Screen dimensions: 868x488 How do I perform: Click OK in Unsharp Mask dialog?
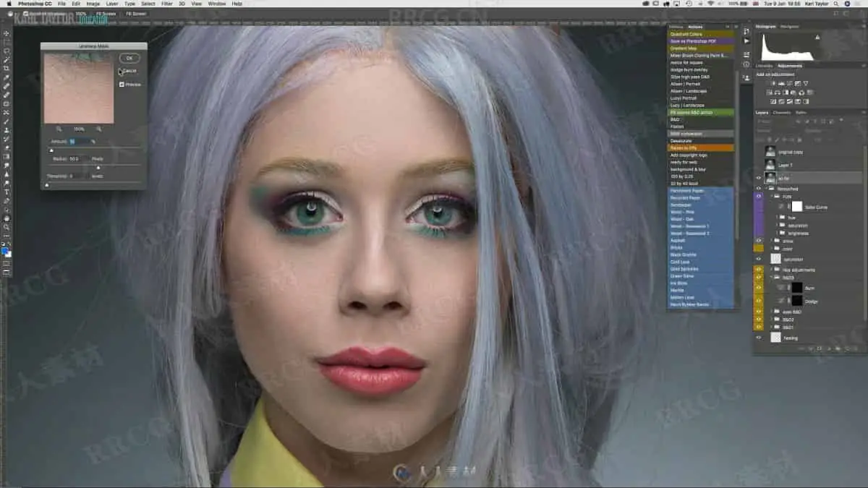129,58
